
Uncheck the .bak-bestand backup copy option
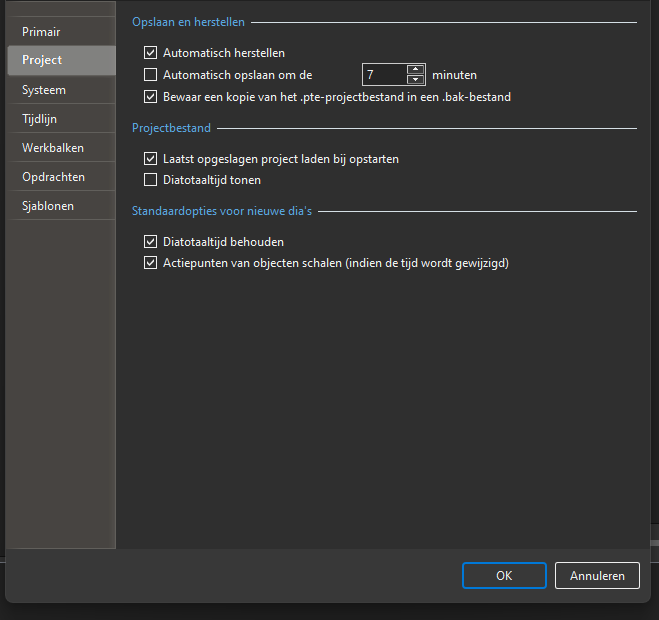point(151,97)
